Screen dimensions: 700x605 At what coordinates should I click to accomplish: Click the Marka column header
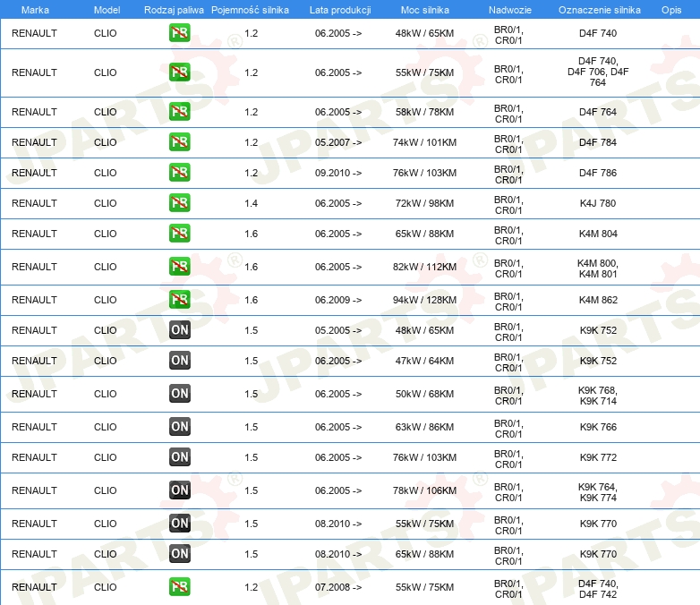35,10
